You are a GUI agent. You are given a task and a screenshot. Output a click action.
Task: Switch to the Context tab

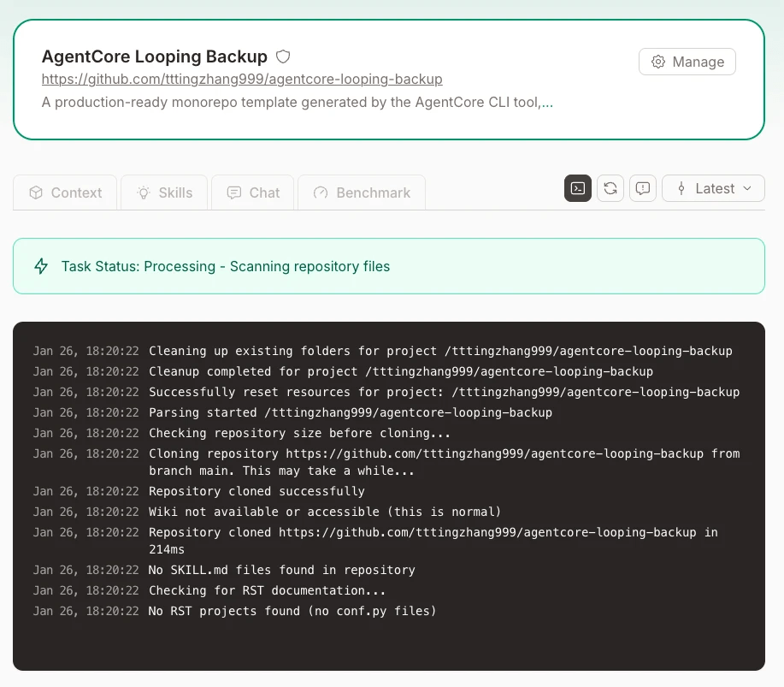[x=66, y=192]
